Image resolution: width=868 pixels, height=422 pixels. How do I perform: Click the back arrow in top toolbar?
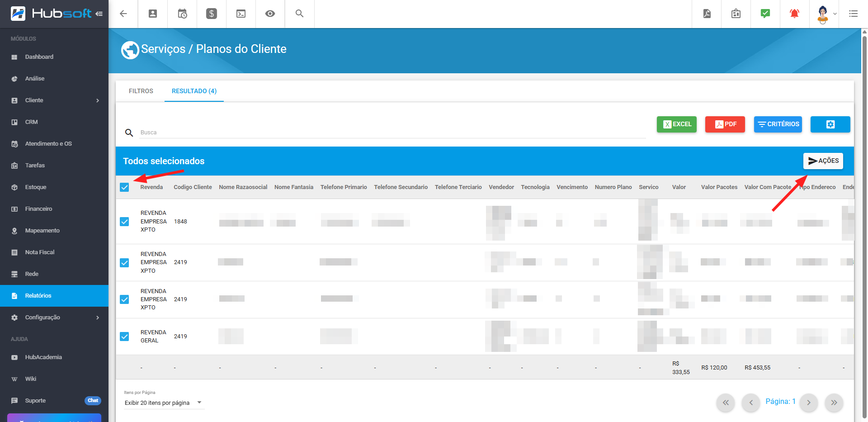(123, 14)
